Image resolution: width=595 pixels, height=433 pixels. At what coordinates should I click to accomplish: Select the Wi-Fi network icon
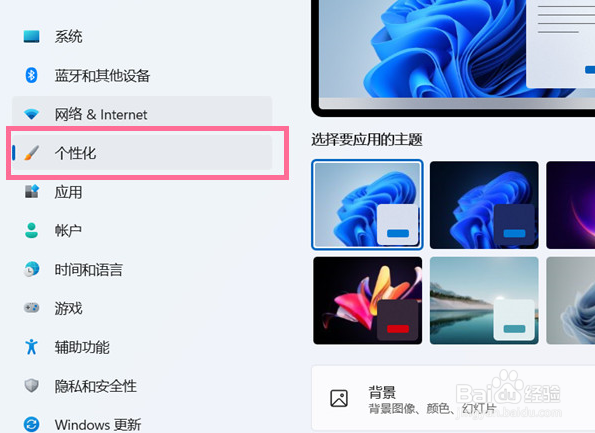coord(31,114)
